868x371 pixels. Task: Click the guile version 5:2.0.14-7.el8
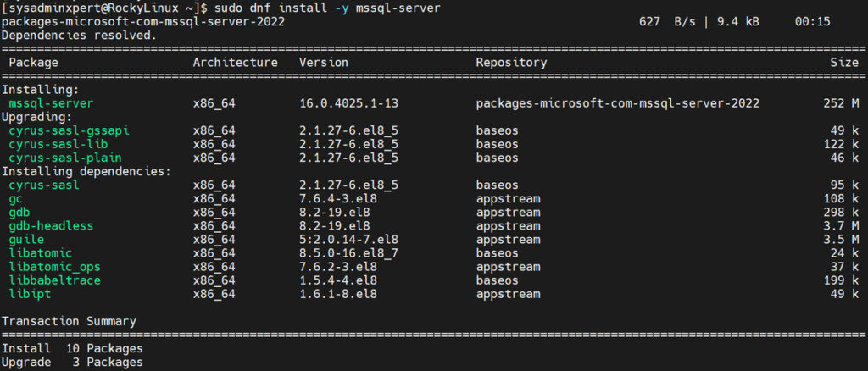pyautogui.click(x=348, y=240)
